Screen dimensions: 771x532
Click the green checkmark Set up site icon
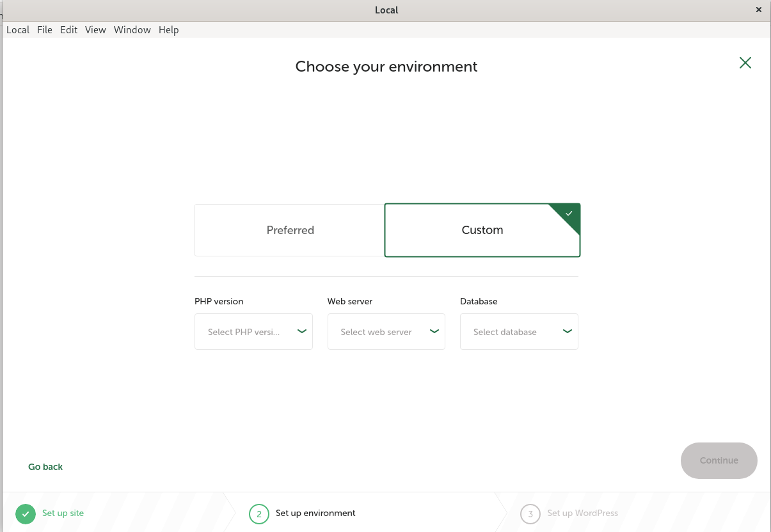pyautogui.click(x=26, y=513)
